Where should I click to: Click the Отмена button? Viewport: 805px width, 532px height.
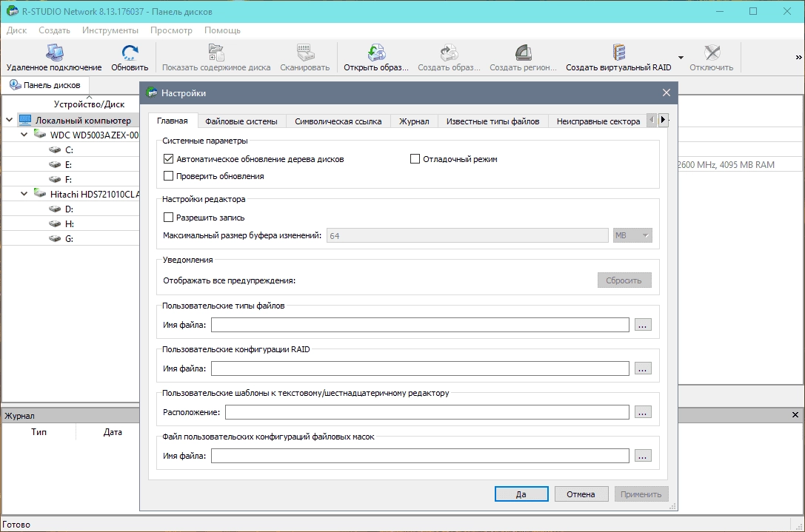point(581,494)
